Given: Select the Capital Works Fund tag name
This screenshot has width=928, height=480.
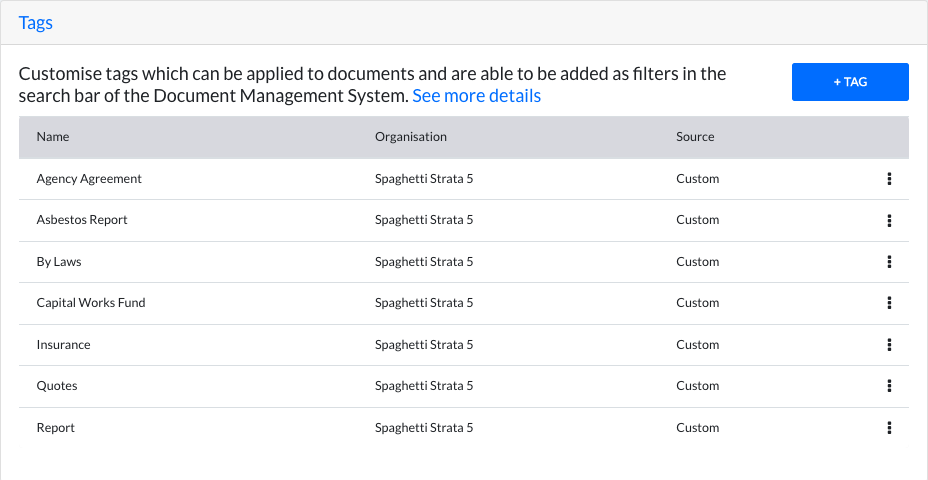Looking at the screenshot, I should pyautogui.click(x=91, y=303).
